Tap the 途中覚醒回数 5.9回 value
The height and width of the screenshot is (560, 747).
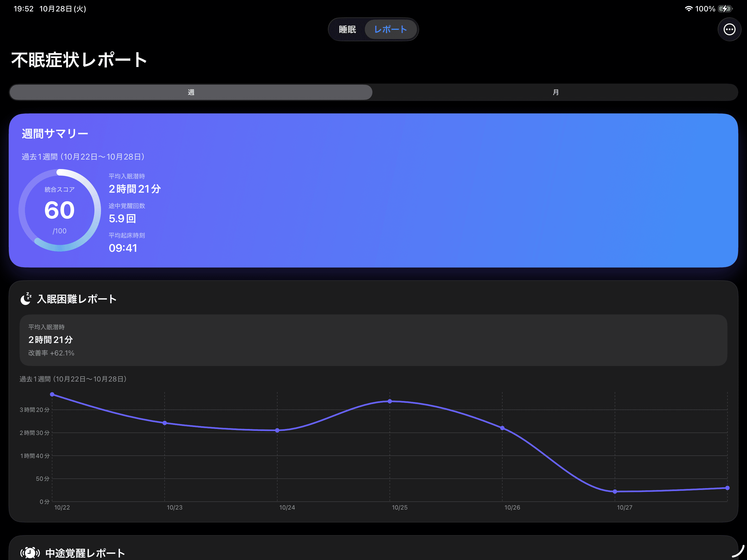(x=122, y=218)
